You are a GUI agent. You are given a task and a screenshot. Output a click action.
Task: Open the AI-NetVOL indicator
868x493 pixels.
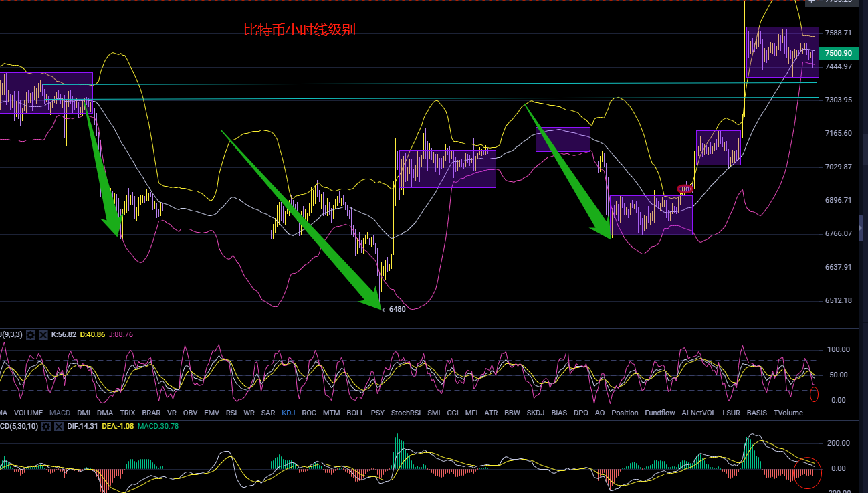(x=698, y=413)
